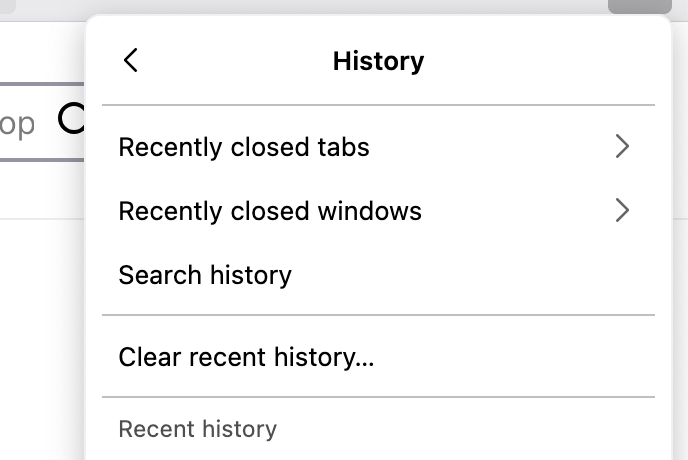Click blank space right of Search history
This screenshot has width=688, height=460.
(x=473, y=275)
